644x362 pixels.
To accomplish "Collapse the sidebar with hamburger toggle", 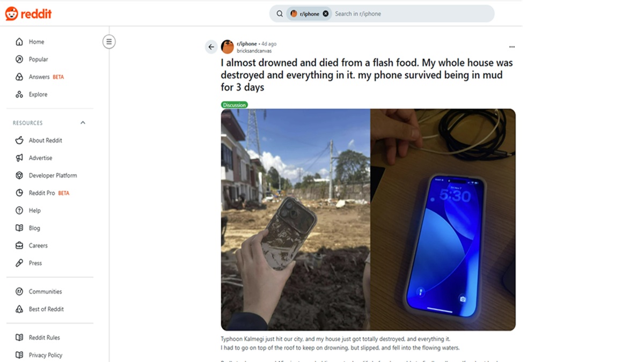I will pos(109,41).
